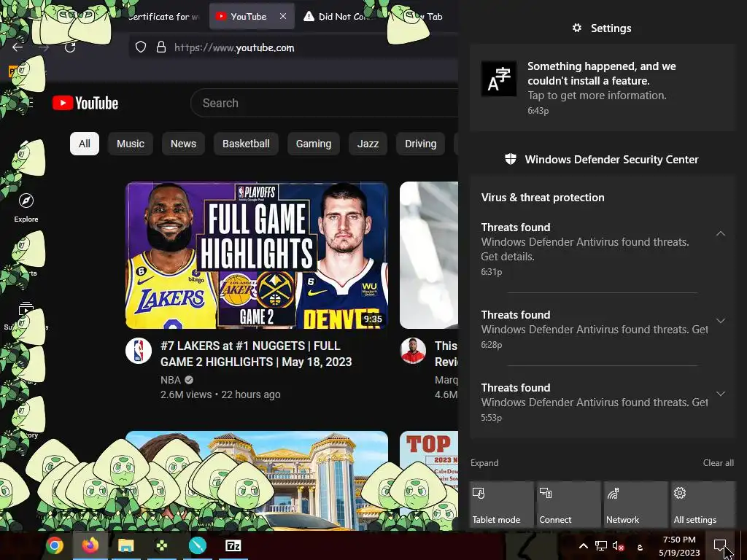
Task: Click the padlock site security icon
Action: point(161,47)
